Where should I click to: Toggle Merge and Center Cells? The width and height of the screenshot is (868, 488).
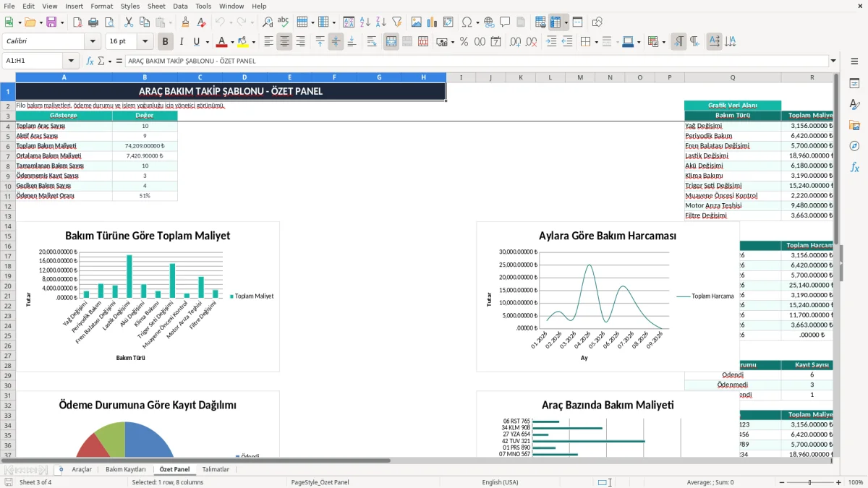point(391,42)
